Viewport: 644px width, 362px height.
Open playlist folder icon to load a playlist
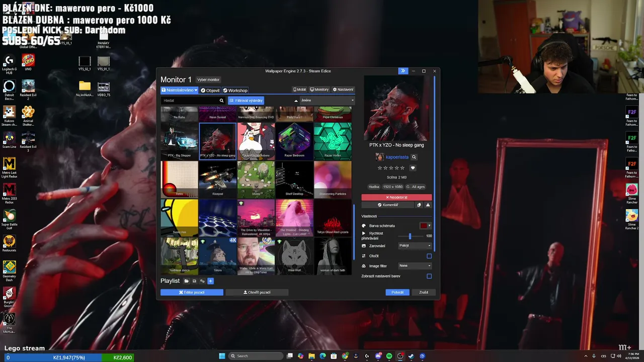[x=186, y=281]
